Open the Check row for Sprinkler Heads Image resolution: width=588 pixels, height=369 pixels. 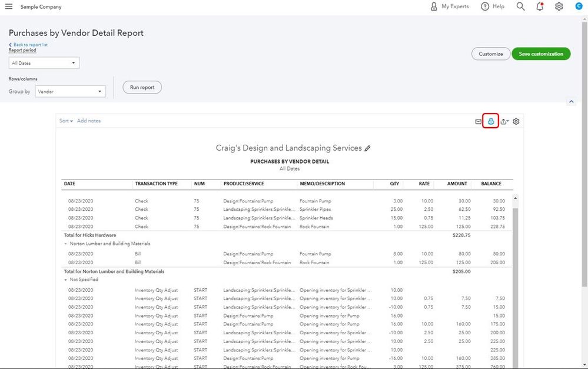(287, 218)
